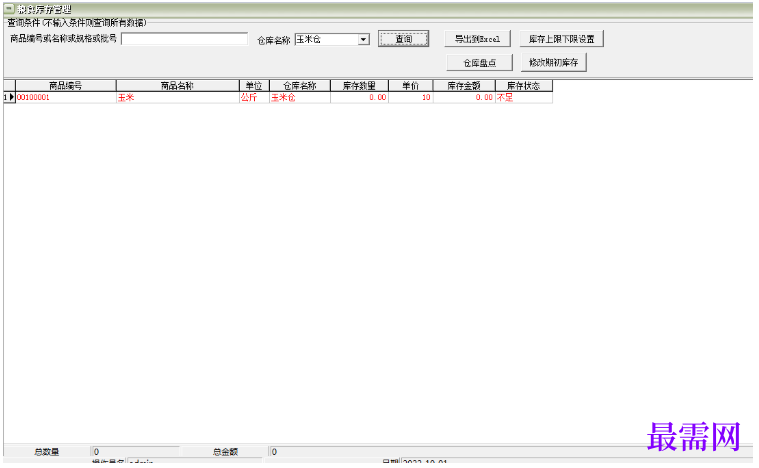Viewport: 759px width, 468px height.
Task: Sort by 商品名称 column header
Action: pos(178,86)
